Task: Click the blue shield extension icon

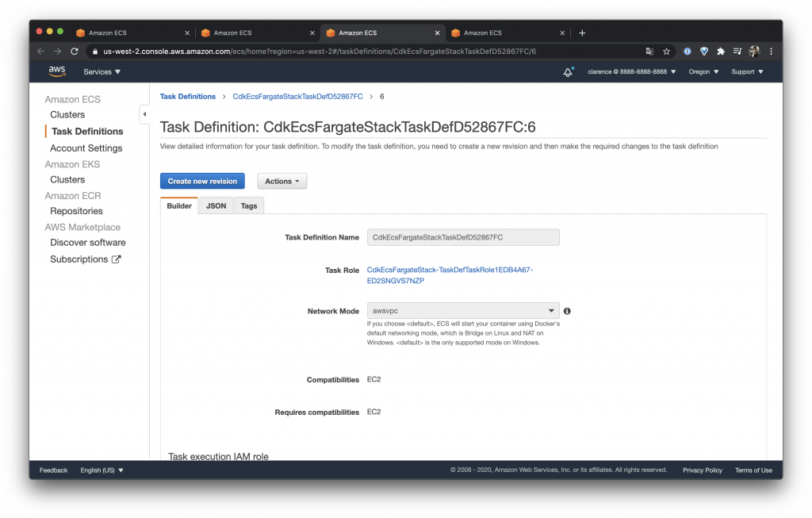Action: point(704,52)
